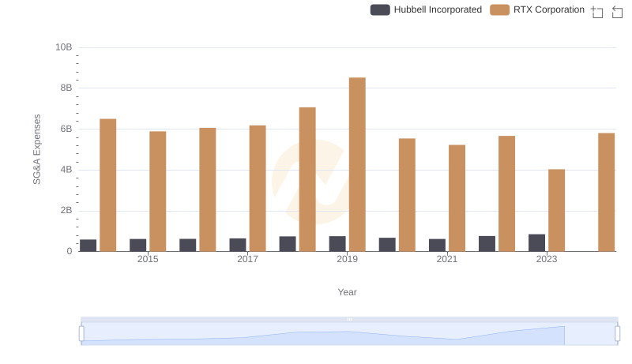
Task: Click the Hubbell Incorporated bar for 2023
Action: (x=536, y=242)
